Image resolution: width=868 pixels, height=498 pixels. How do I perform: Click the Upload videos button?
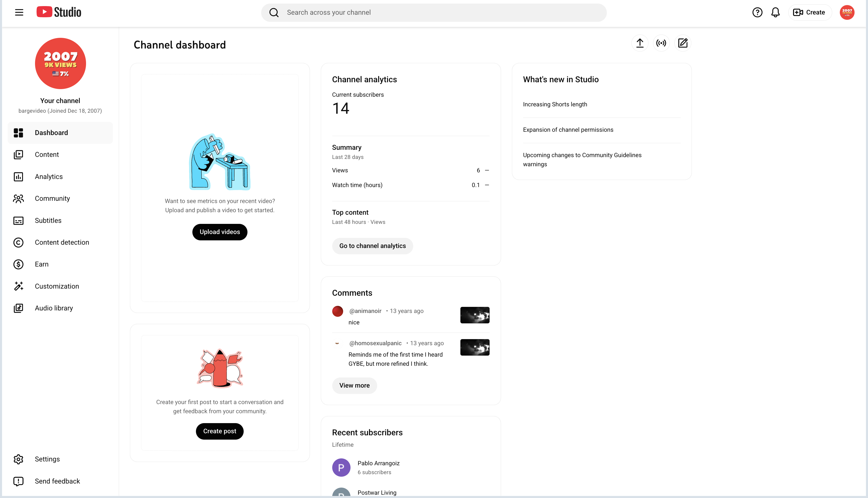220,232
